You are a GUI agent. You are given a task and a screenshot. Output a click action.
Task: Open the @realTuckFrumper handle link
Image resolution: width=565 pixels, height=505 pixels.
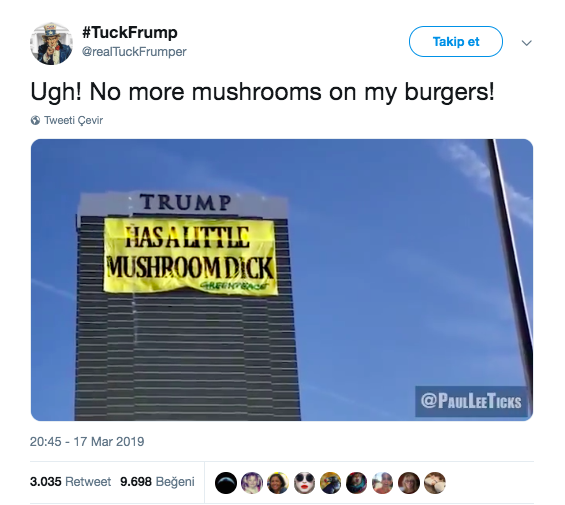coord(134,52)
